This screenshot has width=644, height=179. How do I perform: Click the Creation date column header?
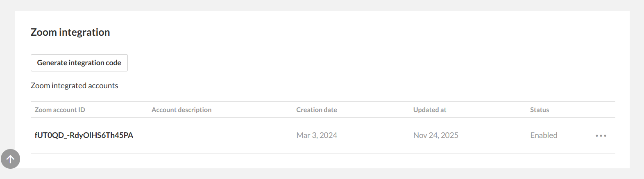click(317, 110)
